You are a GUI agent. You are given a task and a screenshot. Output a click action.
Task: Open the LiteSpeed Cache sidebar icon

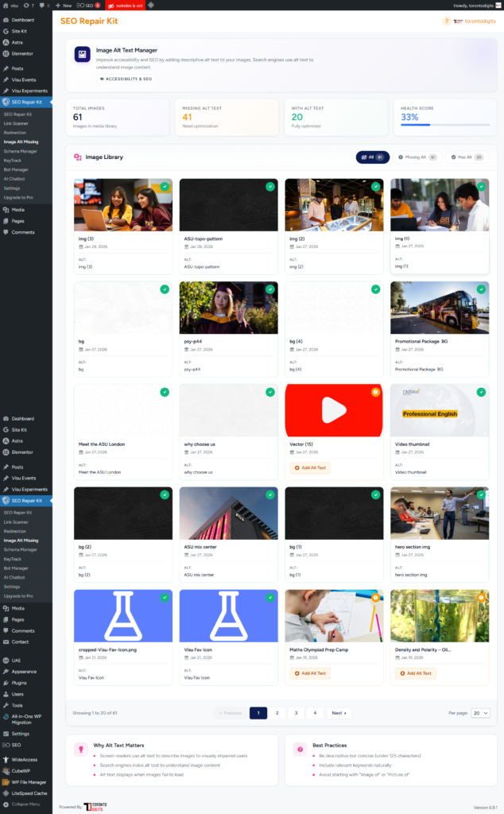point(6,793)
